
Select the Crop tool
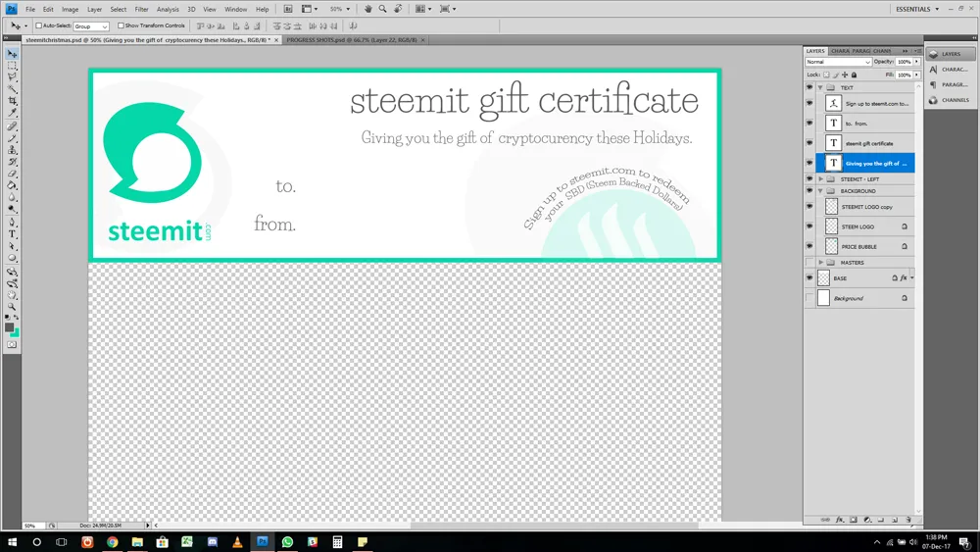pos(12,101)
